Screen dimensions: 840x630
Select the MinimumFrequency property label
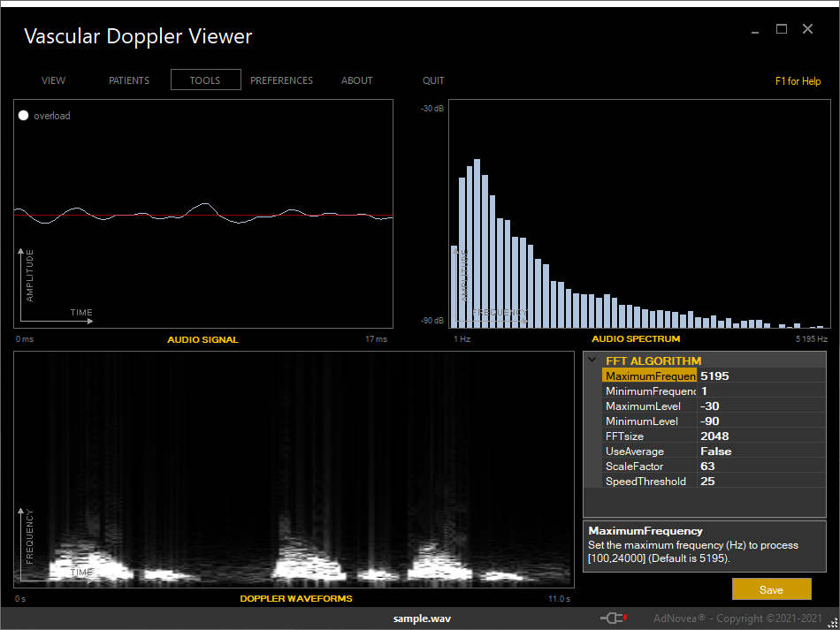click(649, 391)
